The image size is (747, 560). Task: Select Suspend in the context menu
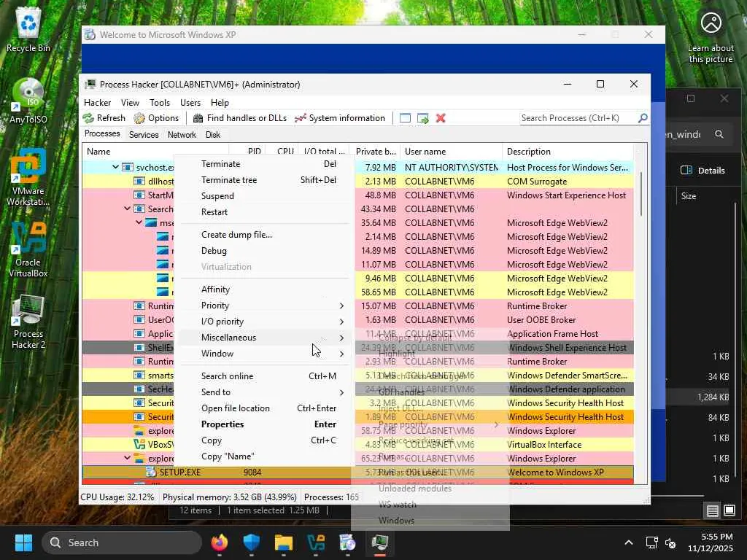(x=263, y=196)
